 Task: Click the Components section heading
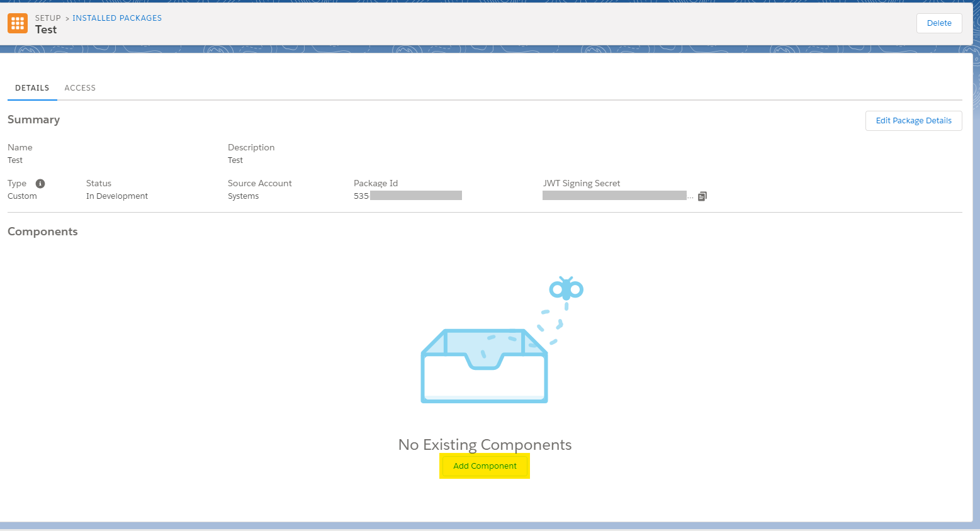[x=42, y=231]
